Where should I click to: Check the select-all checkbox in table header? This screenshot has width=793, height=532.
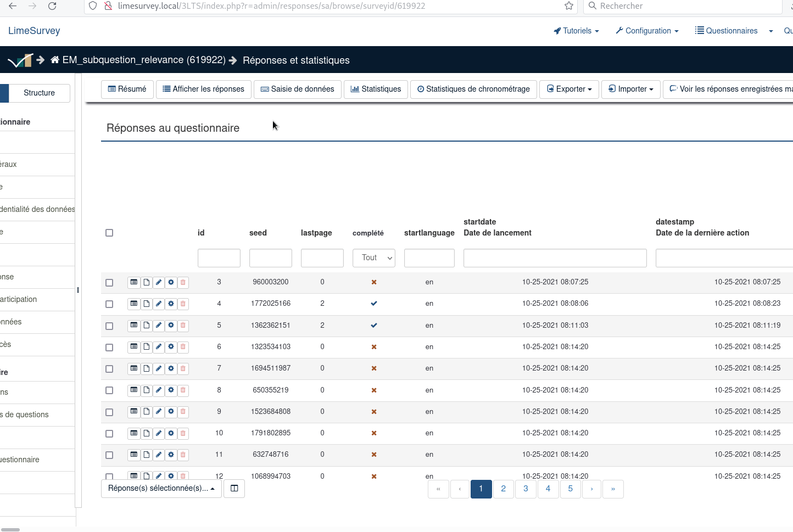[x=109, y=233]
